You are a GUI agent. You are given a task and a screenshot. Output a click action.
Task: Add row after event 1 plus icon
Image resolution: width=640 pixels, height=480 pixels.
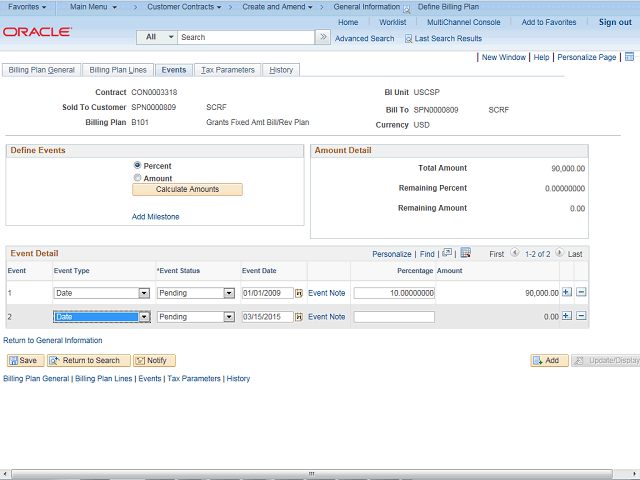[x=567, y=292]
